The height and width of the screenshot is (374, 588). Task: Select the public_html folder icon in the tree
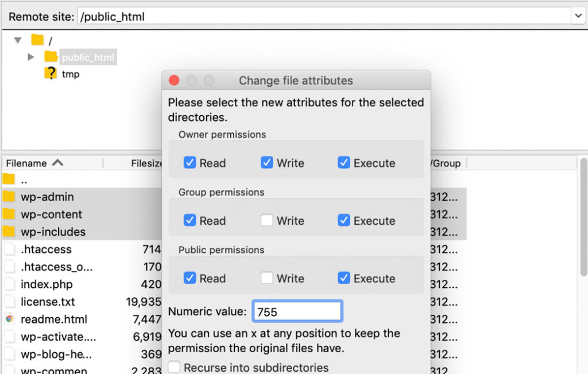51,57
